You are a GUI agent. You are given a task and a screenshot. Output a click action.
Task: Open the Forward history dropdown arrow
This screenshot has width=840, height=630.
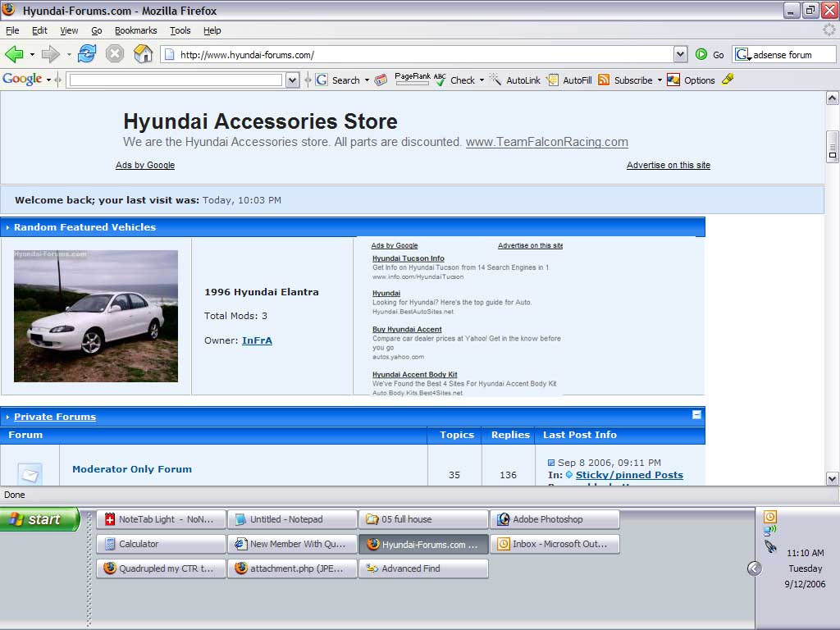(x=69, y=54)
